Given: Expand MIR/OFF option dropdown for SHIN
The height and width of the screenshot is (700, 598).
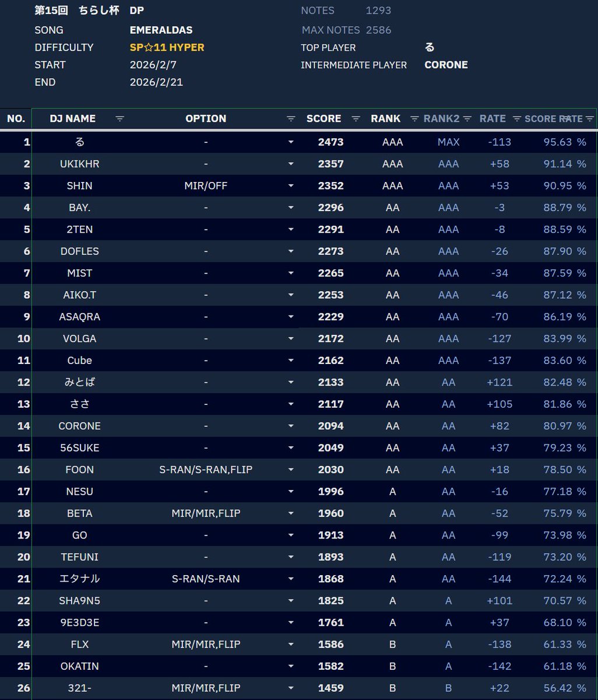Looking at the screenshot, I should [x=291, y=186].
